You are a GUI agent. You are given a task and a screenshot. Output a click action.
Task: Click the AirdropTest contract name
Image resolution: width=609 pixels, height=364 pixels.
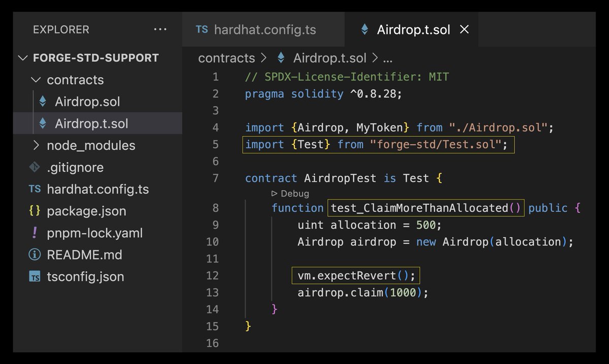[x=340, y=178]
